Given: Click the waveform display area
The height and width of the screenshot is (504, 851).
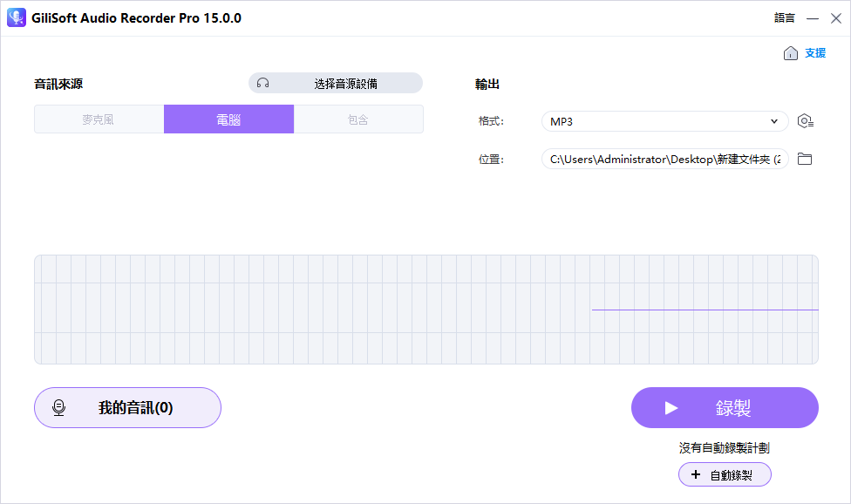Looking at the screenshot, I should click(427, 310).
